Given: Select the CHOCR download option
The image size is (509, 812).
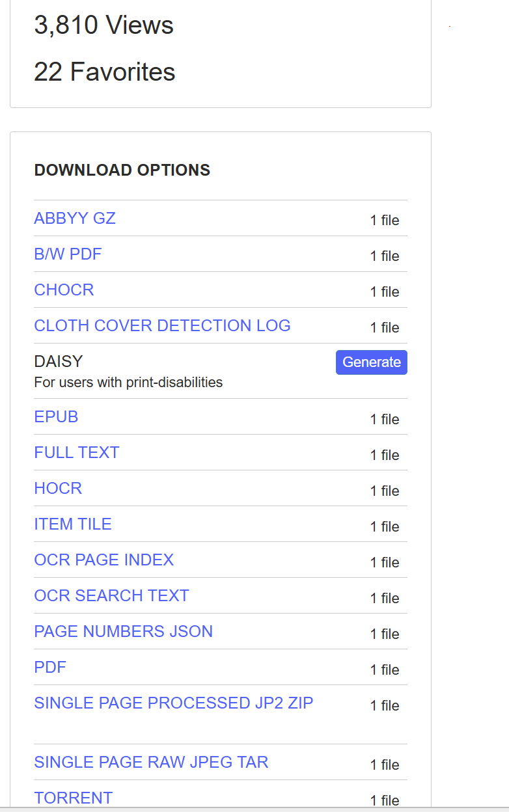Looking at the screenshot, I should (64, 290).
